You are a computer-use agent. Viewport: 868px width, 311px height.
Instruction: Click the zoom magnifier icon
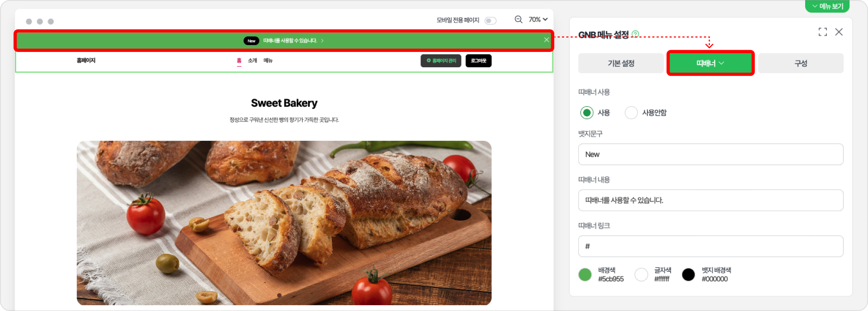point(519,19)
